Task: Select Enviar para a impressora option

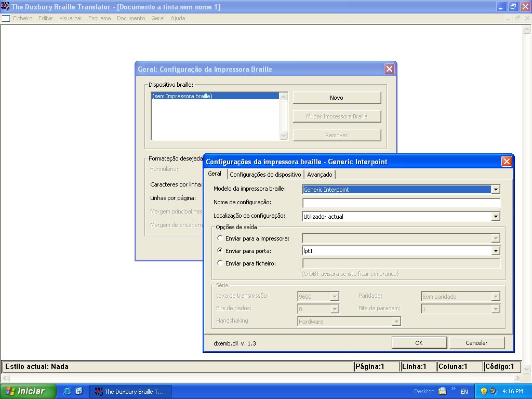Action: coord(220,238)
